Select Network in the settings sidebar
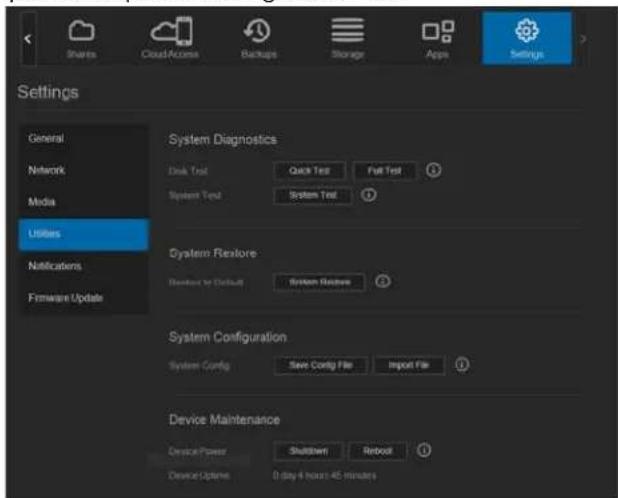The height and width of the screenshot is (498, 618). coord(84,170)
